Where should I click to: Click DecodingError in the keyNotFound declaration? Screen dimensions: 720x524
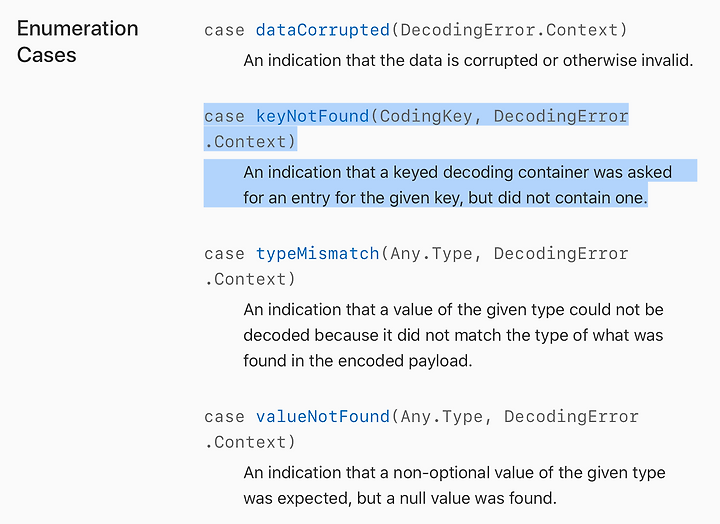pos(561,116)
